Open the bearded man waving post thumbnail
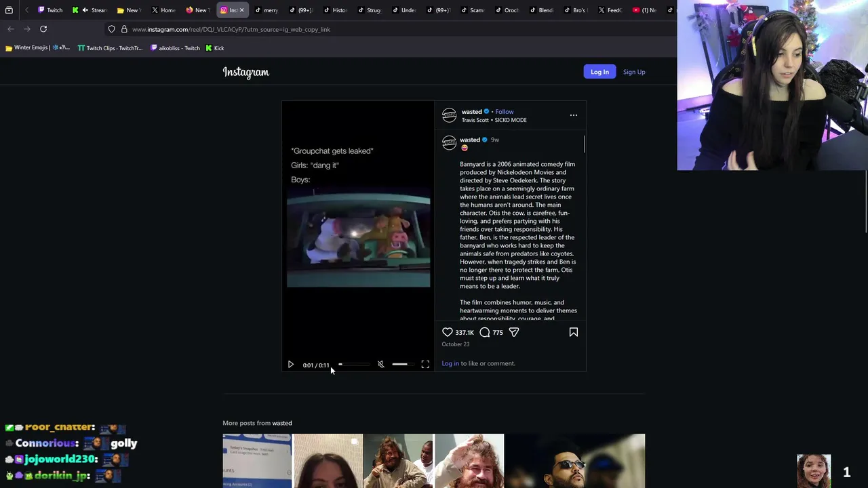868x488 pixels. coord(469,461)
